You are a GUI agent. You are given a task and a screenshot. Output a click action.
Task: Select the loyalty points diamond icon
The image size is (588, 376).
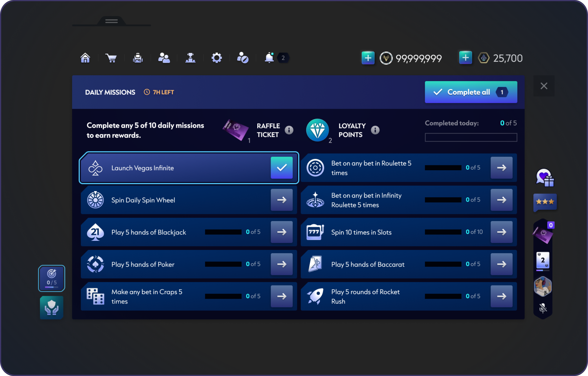[317, 130]
